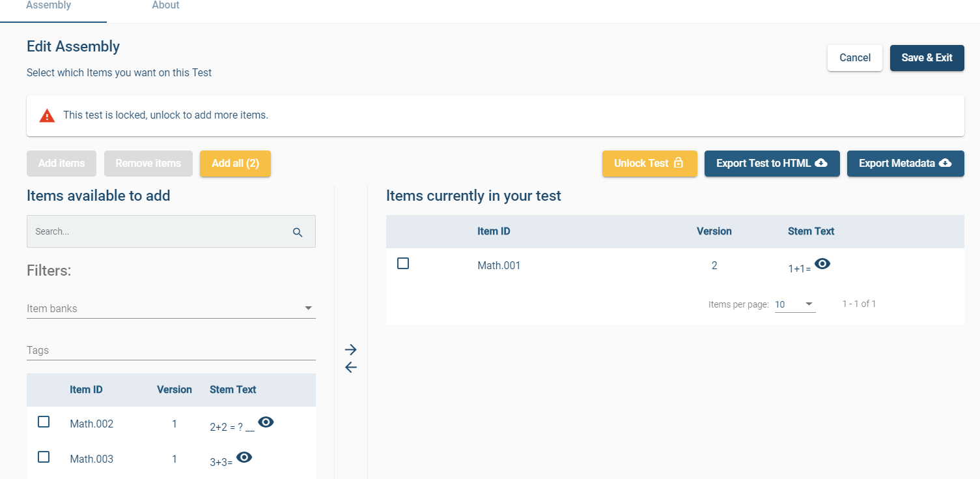Click the red warning triangle icon
Viewport: 980px width, 479px height.
[47, 116]
